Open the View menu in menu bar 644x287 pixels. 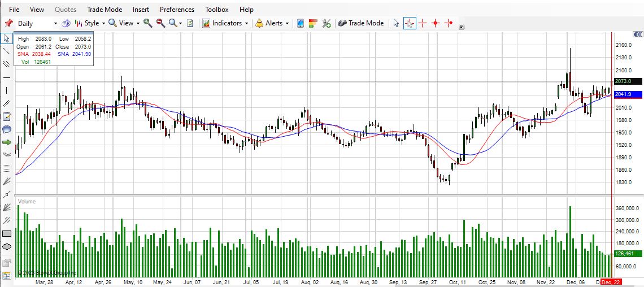click(37, 10)
